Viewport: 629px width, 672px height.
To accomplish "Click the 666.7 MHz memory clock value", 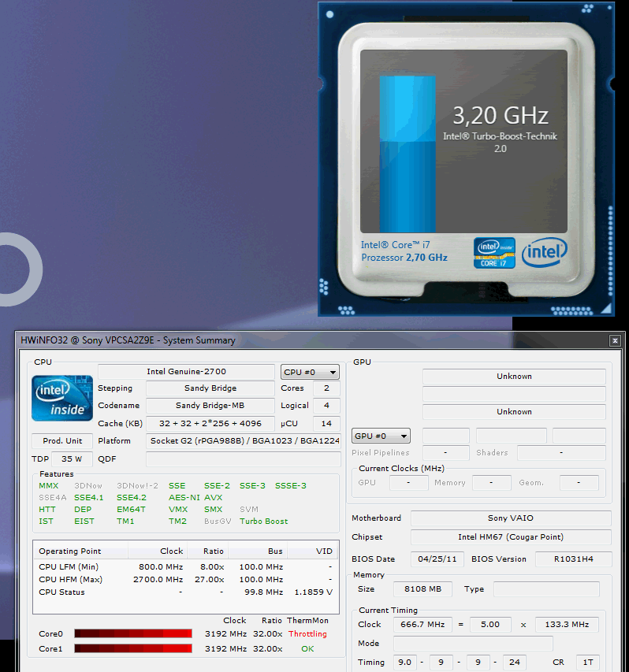I will pos(422,625).
